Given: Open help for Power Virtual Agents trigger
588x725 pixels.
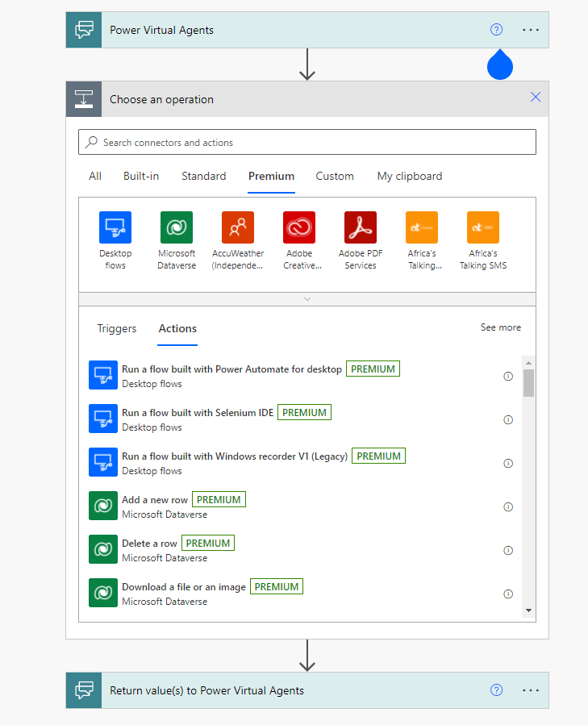Looking at the screenshot, I should [496, 30].
